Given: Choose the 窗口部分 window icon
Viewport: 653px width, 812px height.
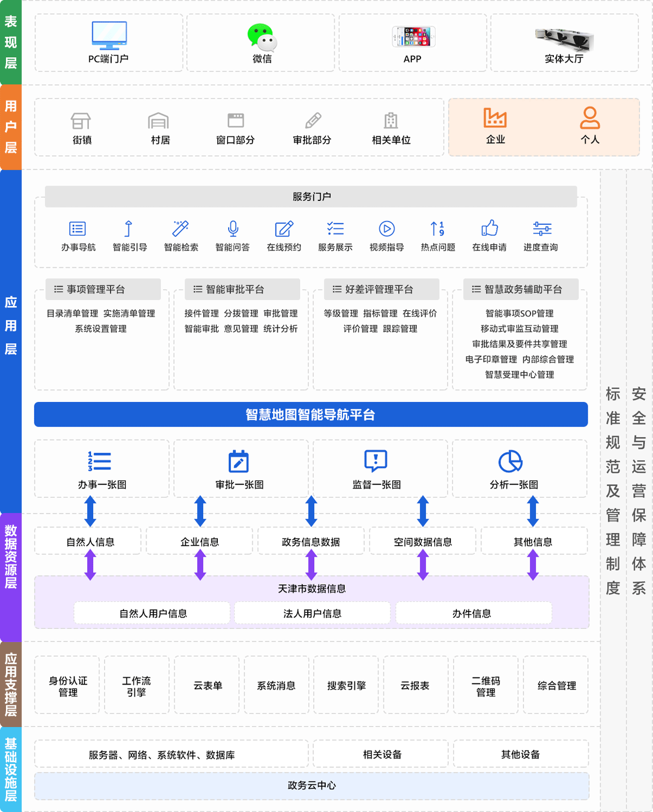Looking at the screenshot, I should (x=236, y=120).
